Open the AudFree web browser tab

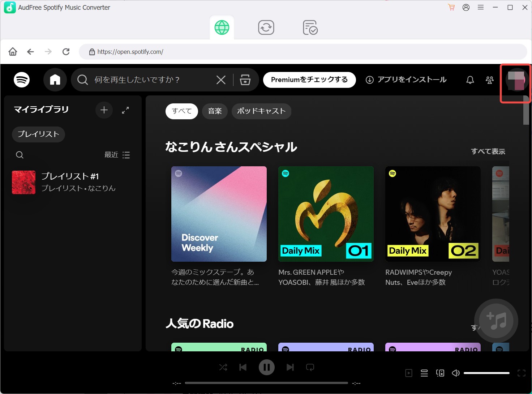coord(222,27)
